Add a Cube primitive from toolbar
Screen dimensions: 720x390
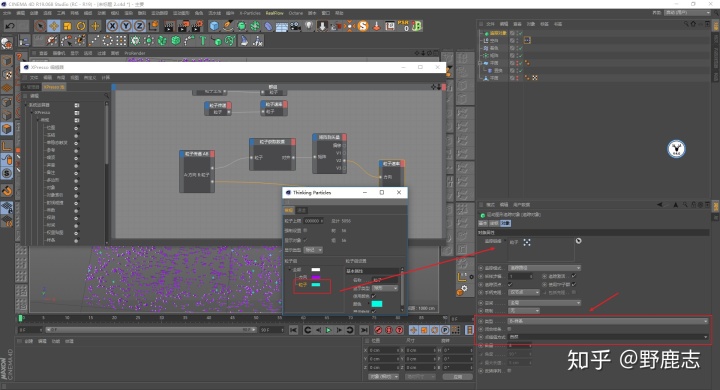(x=214, y=26)
